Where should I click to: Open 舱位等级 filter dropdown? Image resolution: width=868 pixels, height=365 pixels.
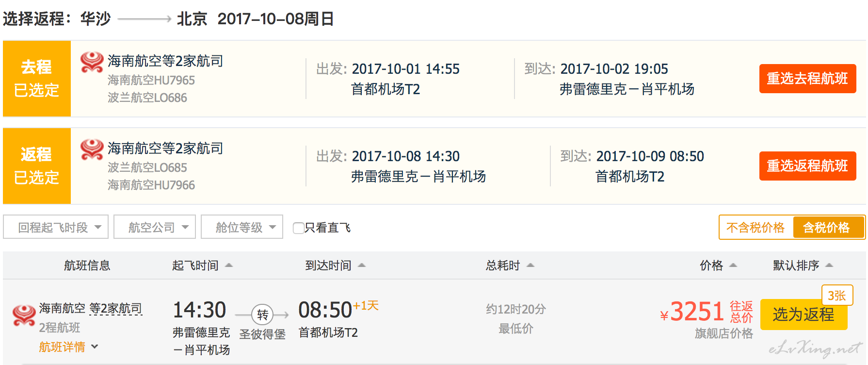point(242,227)
